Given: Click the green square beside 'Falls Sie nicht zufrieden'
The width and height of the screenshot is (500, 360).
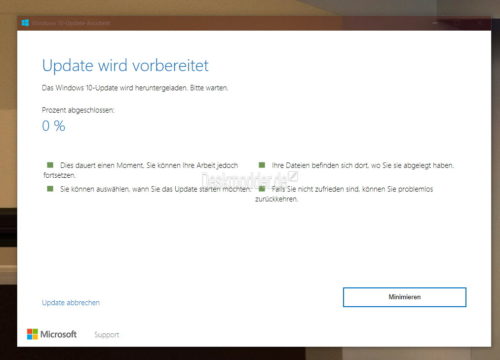Looking at the screenshot, I should (262, 189).
